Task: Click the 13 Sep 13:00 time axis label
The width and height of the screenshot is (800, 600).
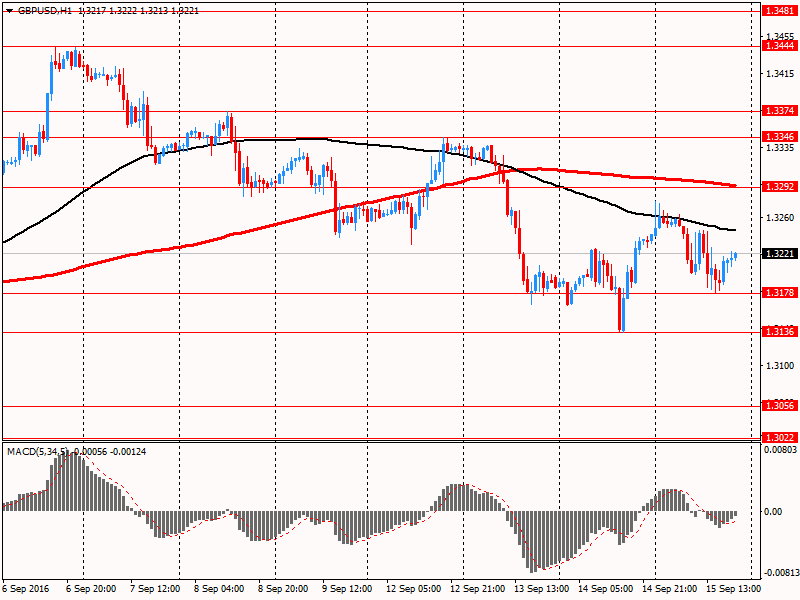Action: [x=541, y=589]
